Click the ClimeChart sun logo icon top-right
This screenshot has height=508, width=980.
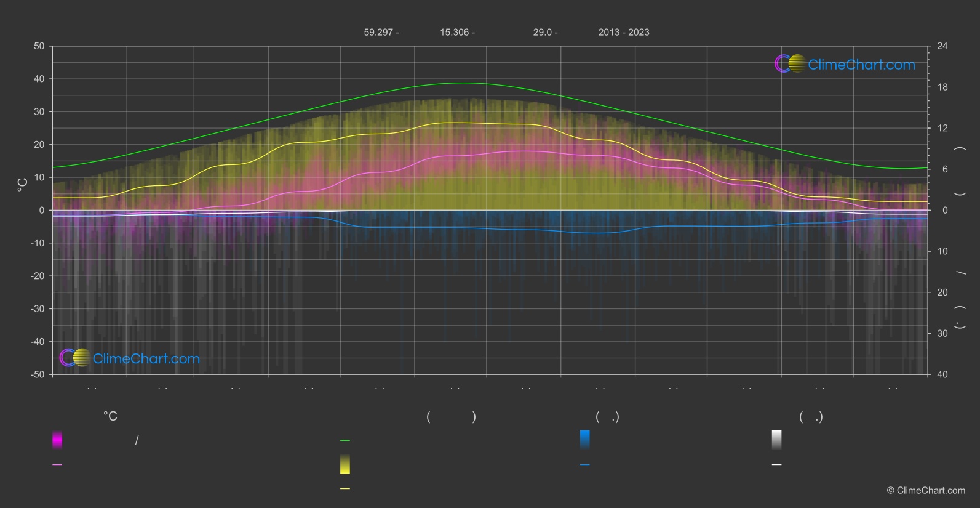point(790,63)
